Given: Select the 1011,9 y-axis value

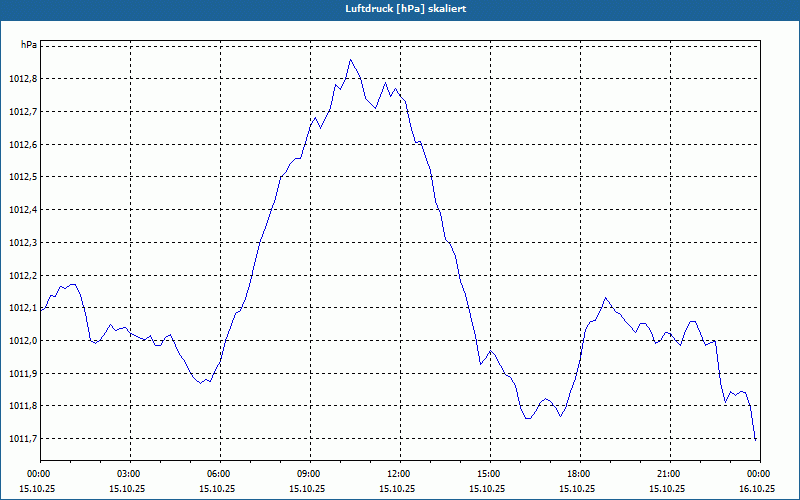Looking at the screenshot, I should (23, 373).
